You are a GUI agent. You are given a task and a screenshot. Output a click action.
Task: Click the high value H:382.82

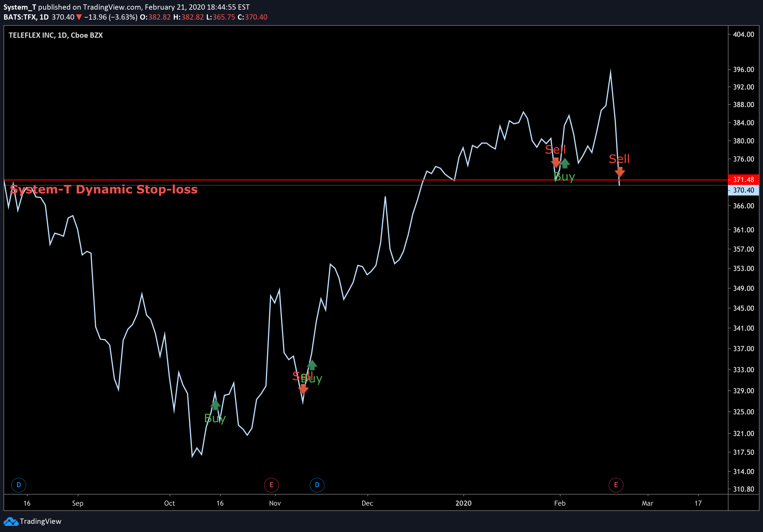(188, 17)
